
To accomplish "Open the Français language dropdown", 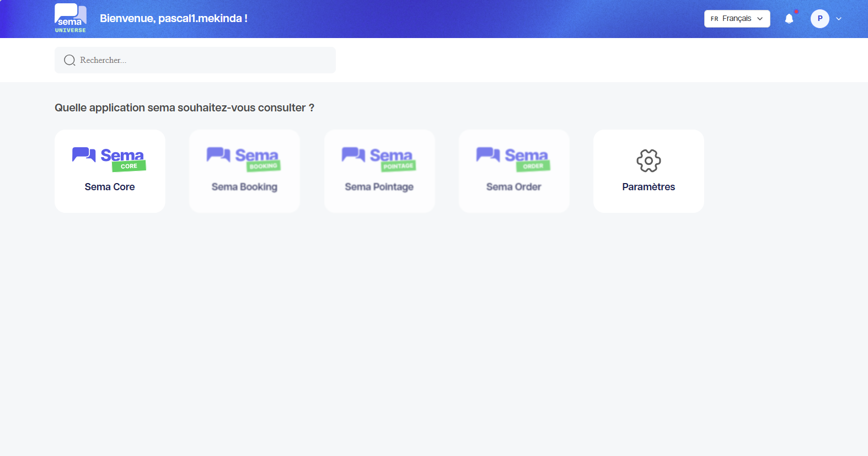I will 737,19.
